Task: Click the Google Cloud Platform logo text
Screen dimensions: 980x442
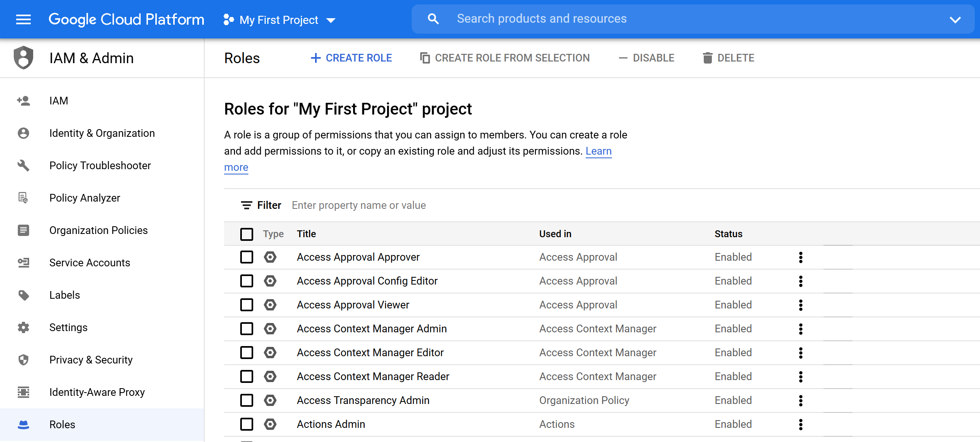Action: coord(126,19)
